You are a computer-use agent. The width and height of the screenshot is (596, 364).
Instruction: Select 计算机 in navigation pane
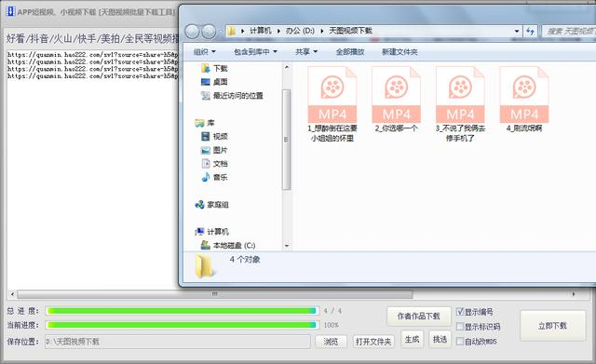(211, 232)
